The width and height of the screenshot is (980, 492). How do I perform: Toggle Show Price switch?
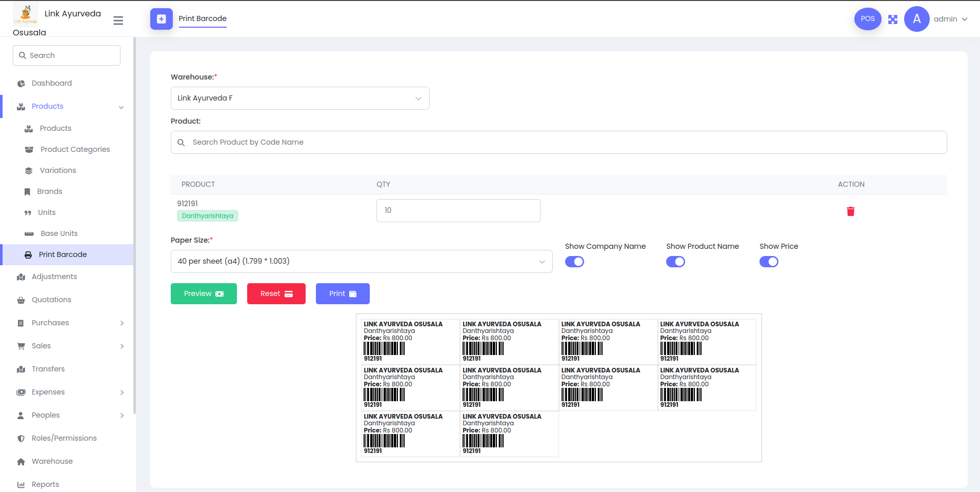click(769, 262)
